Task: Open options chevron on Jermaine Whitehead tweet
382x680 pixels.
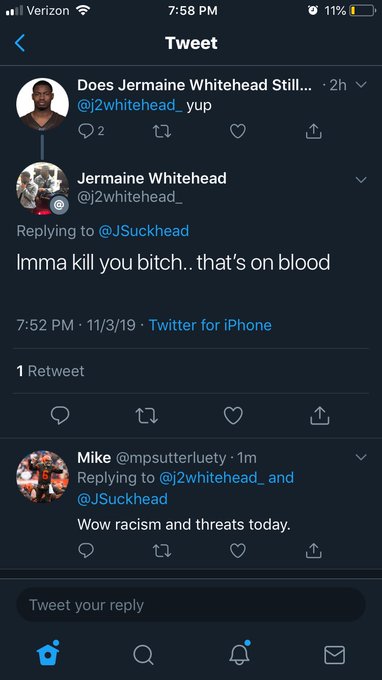Action: (361, 180)
